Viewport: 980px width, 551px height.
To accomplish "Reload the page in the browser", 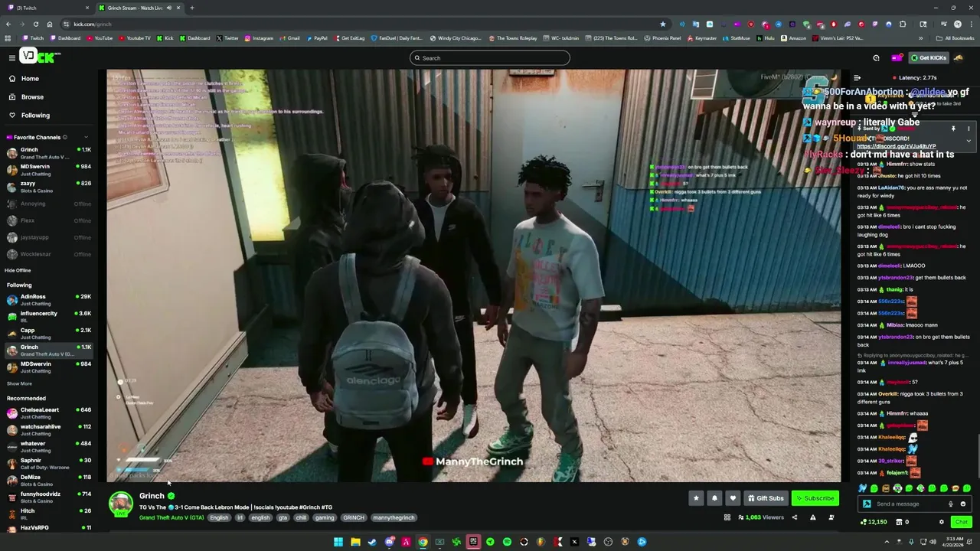I will click(35, 24).
